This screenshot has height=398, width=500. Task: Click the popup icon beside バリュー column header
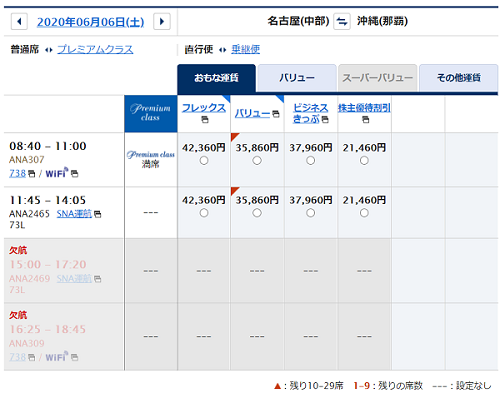(x=276, y=114)
